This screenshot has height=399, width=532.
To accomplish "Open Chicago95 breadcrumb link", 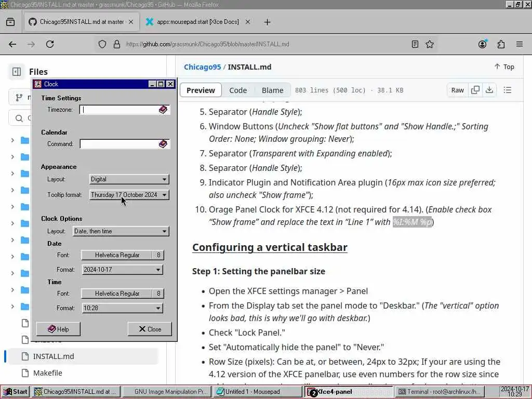I will (202, 67).
